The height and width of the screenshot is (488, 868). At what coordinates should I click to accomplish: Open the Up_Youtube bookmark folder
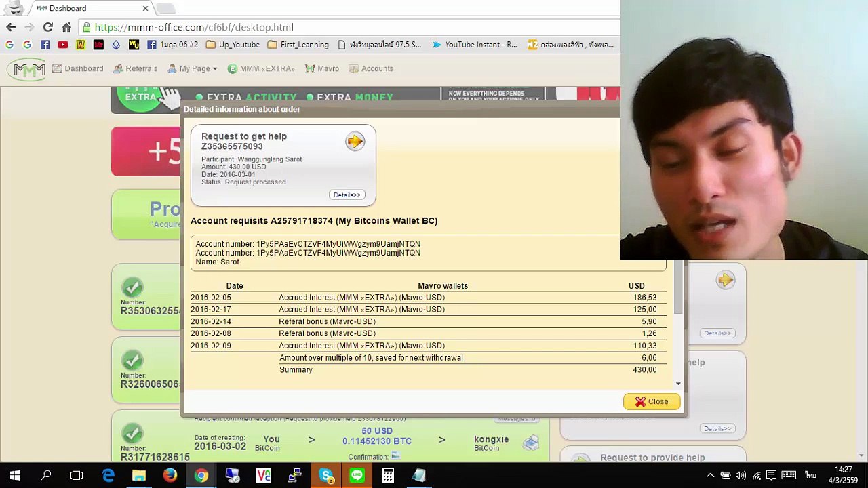(233, 45)
